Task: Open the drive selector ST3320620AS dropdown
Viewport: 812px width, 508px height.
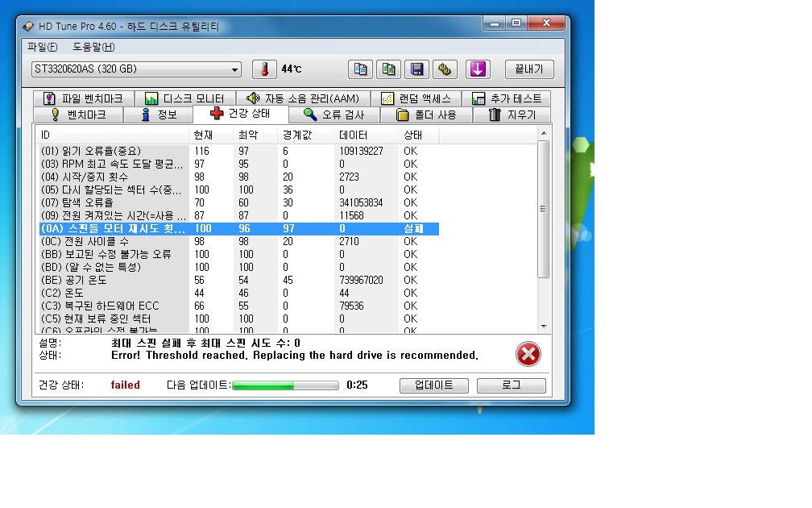Action: [x=136, y=69]
